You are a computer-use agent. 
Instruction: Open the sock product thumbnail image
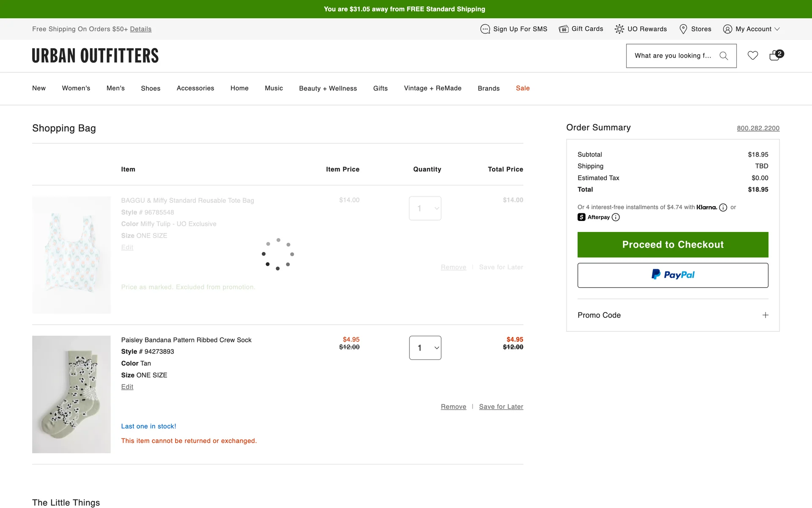click(71, 394)
